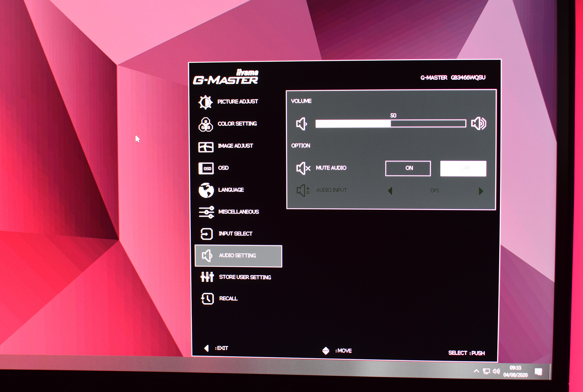Image resolution: width=583 pixels, height=392 pixels.
Task: Select the Language globe icon
Action: point(206,190)
